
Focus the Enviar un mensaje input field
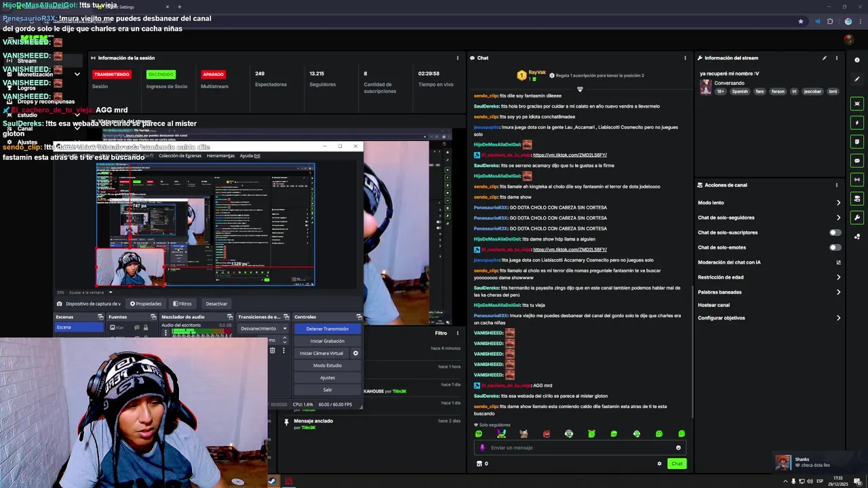click(580, 447)
